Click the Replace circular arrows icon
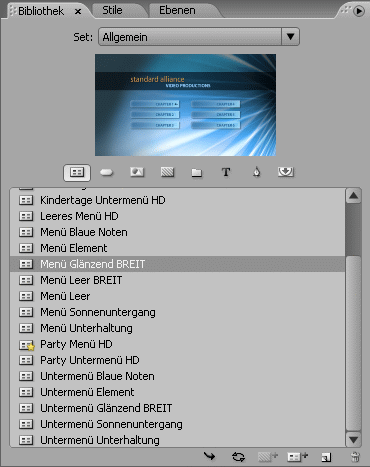Screen dimensions: 370x467 click(238, 457)
